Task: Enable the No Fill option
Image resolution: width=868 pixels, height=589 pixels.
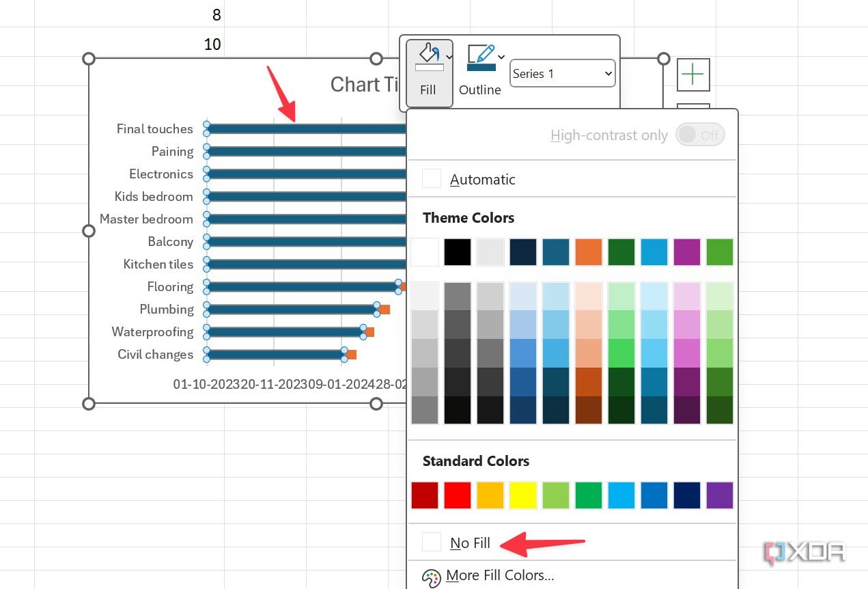Action: point(431,542)
